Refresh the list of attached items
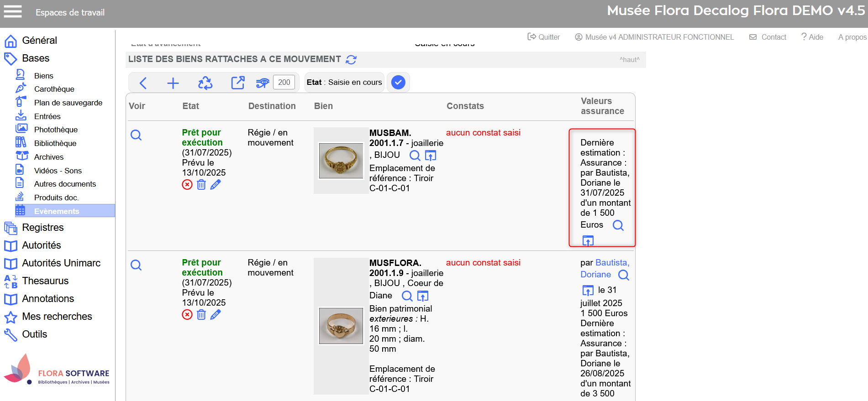Viewport: 868px width, 401px height. click(351, 60)
